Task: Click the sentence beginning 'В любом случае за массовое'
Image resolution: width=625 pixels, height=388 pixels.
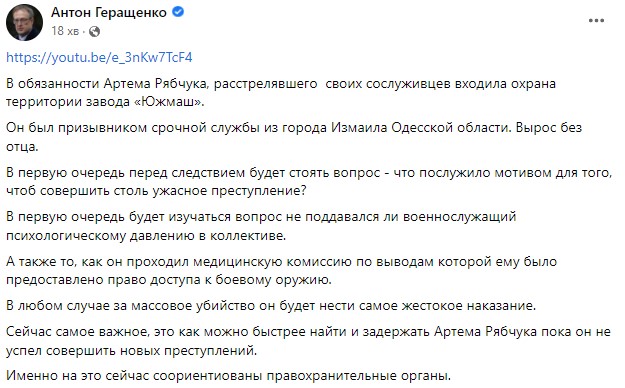Action: click(x=271, y=306)
